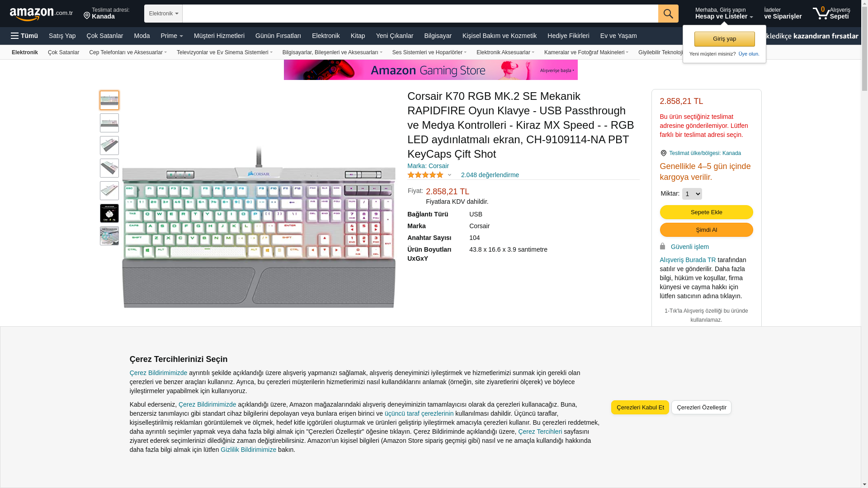Click the Amazon.com.tr logo

point(41,14)
